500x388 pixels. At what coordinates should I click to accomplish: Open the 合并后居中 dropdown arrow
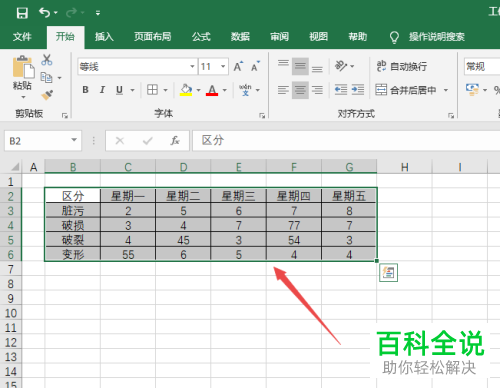446,90
